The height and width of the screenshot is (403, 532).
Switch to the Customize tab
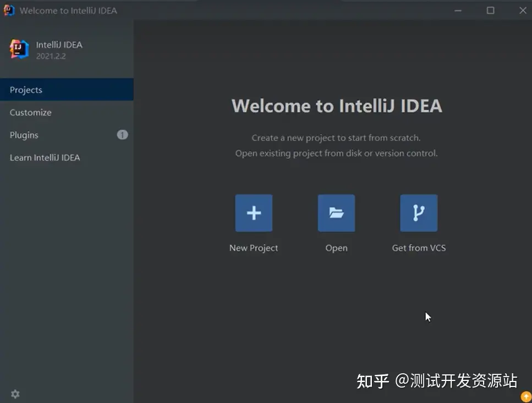click(x=67, y=112)
